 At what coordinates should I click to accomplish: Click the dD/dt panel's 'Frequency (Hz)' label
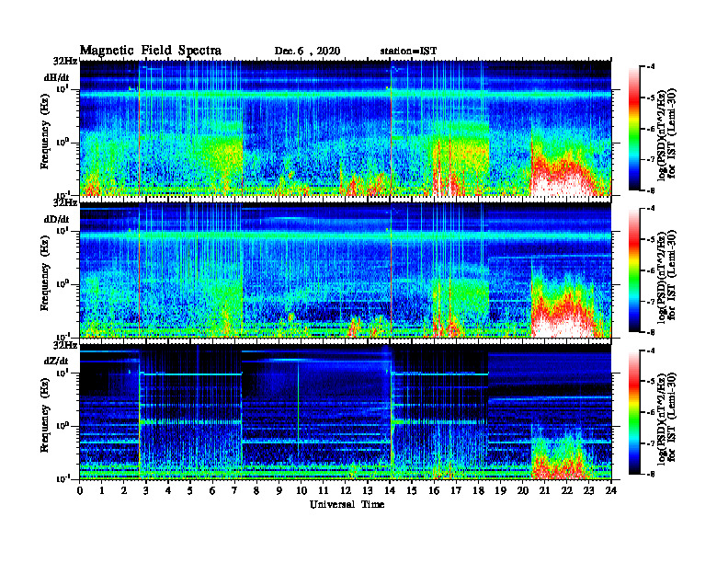pyautogui.click(x=44, y=273)
